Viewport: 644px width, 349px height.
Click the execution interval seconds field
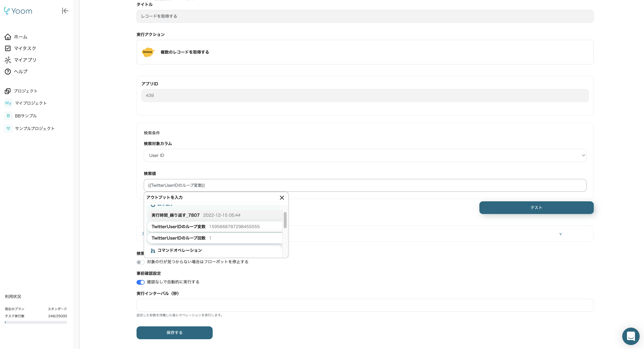[x=365, y=305]
